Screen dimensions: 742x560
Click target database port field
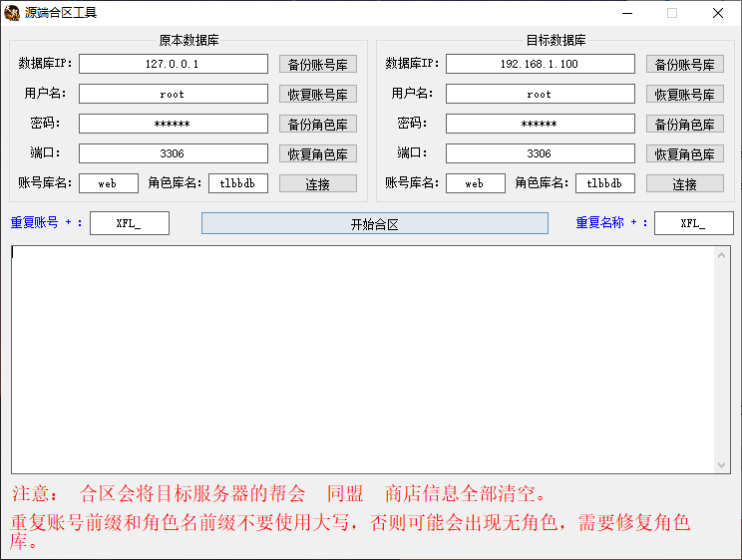point(541,153)
